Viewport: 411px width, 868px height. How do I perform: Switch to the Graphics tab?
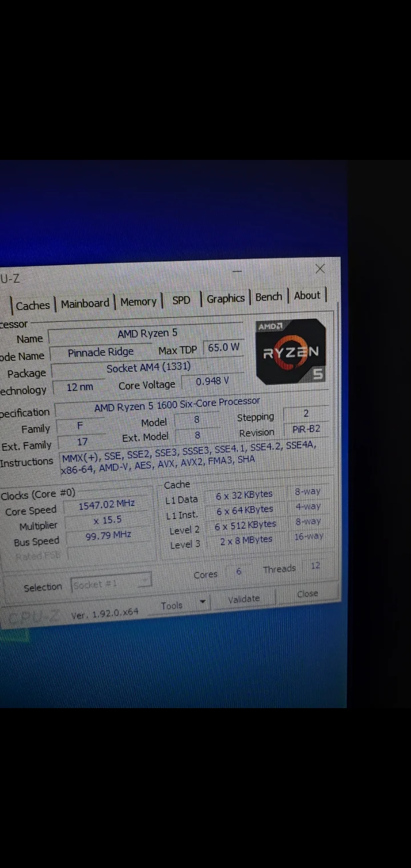click(225, 298)
